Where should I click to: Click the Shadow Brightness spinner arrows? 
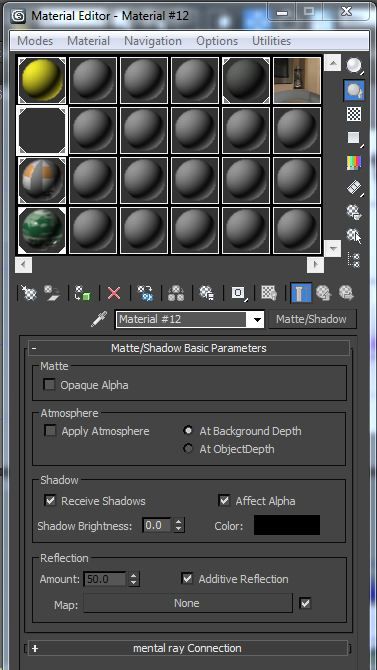coord(179,525)
